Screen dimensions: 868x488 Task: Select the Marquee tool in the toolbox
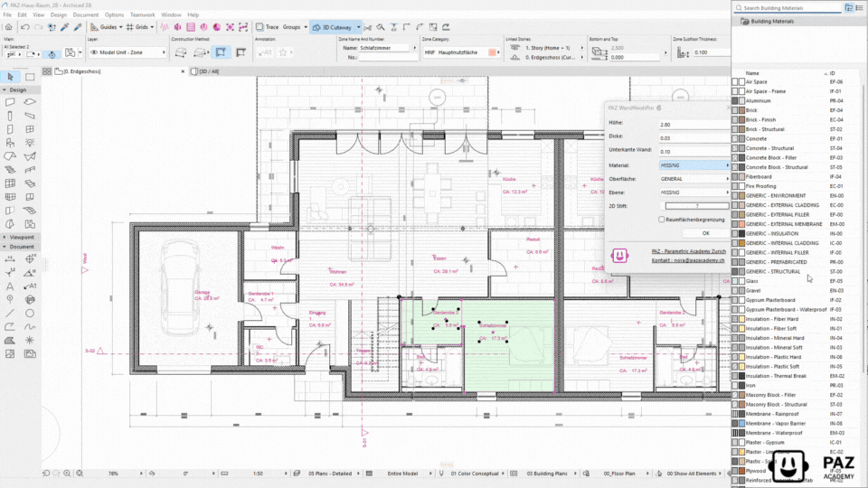[30, 77]
